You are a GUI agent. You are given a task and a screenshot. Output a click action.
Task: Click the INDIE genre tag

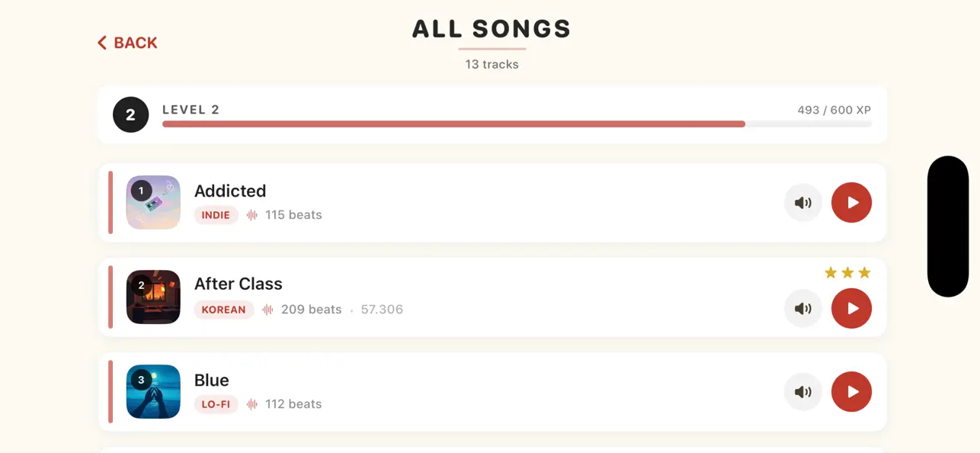tap(216, 215)
